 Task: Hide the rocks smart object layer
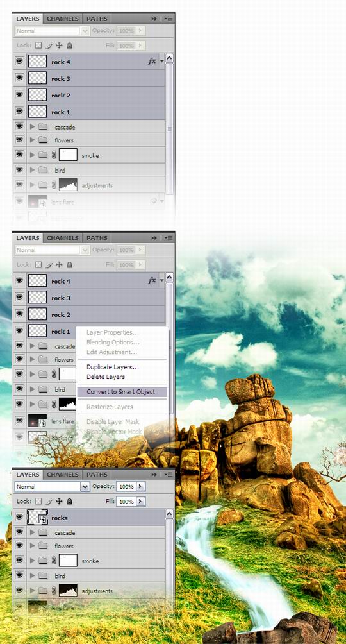click(19, 518)
